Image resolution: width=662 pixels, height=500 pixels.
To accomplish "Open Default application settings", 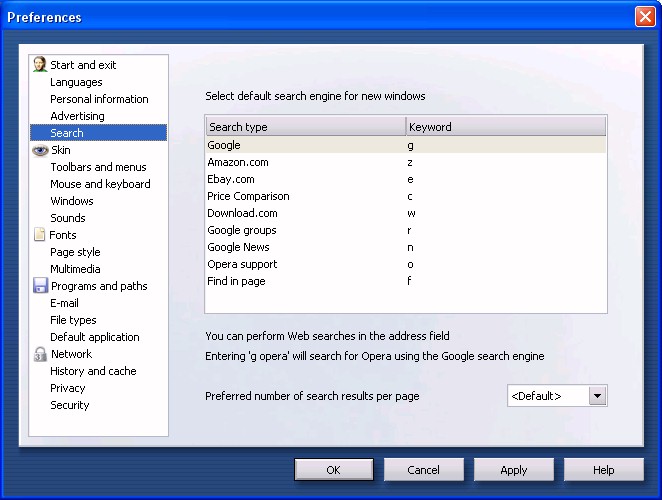I will (95, 337).
